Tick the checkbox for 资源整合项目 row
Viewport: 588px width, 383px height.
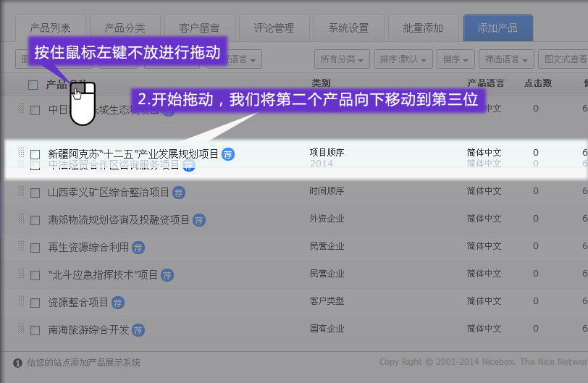coord(35,303)
